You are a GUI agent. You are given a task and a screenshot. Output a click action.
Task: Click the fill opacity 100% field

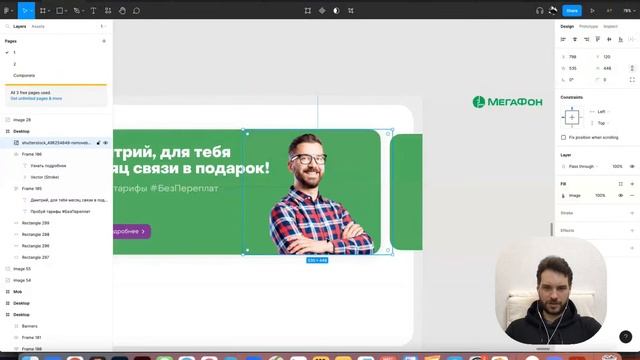point(600,196)
